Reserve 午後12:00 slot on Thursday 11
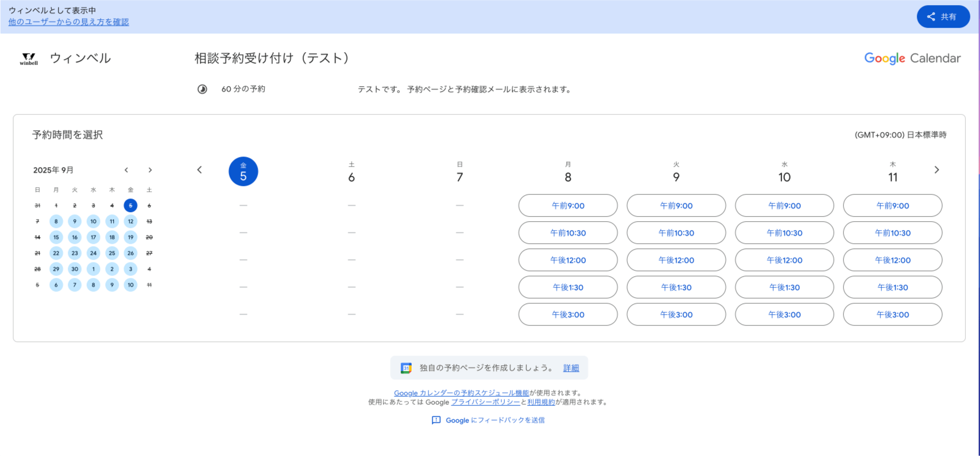The image size is (980, 456). coord(893,260)
